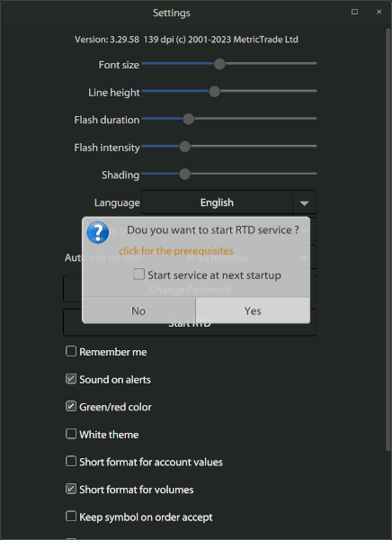Image resolution: width=392 pixels, height=540 pixels.
Task: Click the Font size slider handle
Action: (x=219, y=64)
